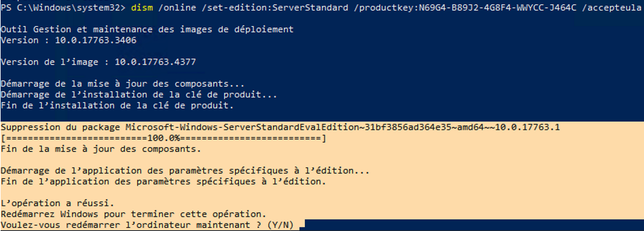Click the Suppression du package ServerStandardEvalEdition line

[x=280, y=127]
